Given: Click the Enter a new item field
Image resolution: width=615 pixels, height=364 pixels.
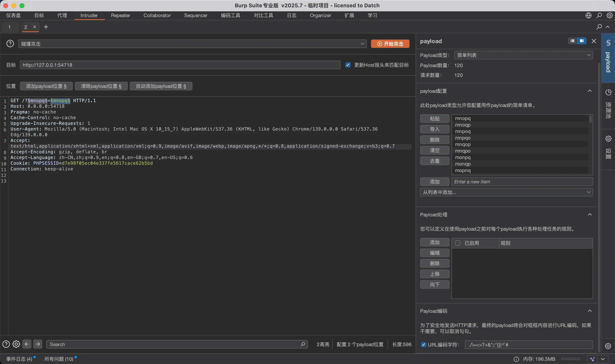Looking at the screenshot, I should 522,182.
